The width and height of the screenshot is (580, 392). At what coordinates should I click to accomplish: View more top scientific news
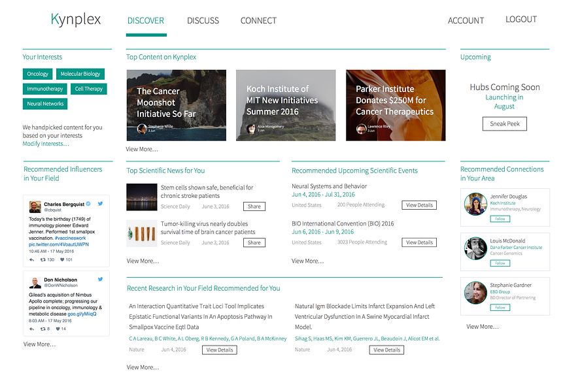pyautogui.click(x=143, y=261)
